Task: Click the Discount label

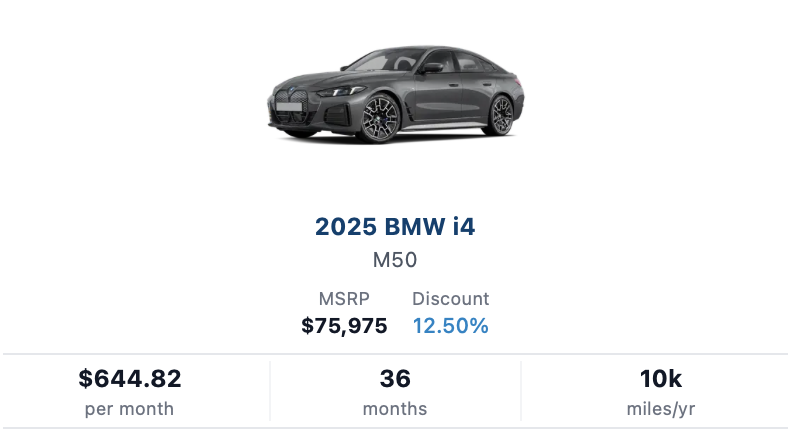Action: [x=450, y=299]
